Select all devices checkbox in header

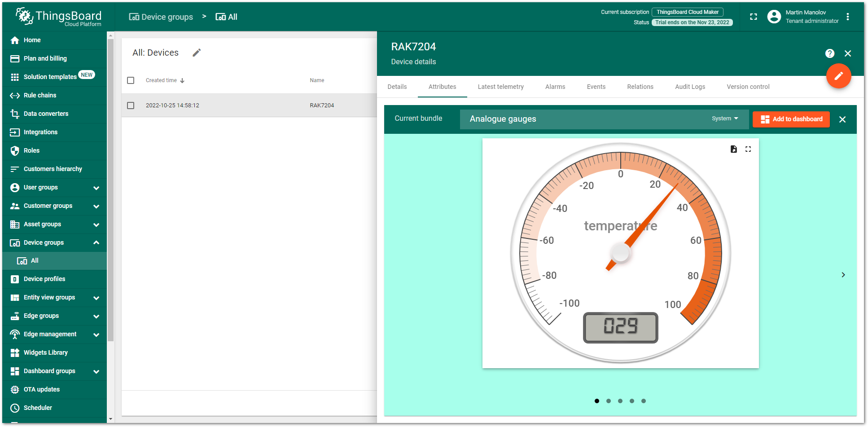(x=131, y=80)
